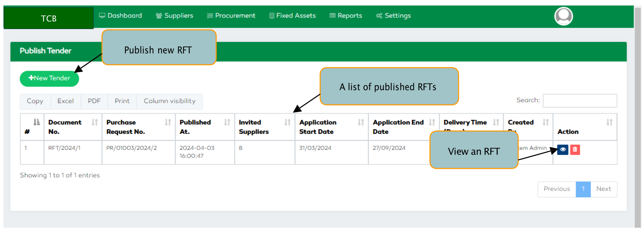
Task: Open the Settings menu
Action: [393, 15]
